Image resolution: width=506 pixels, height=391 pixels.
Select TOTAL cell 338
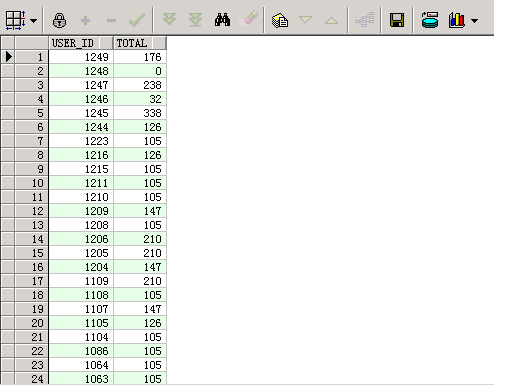[x=140, y=113]
